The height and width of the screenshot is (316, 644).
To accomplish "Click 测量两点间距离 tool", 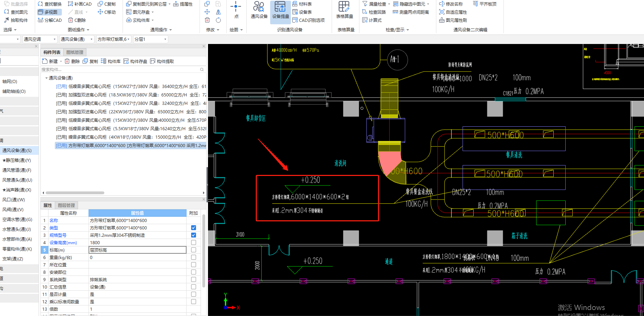I will click(411, 12).
